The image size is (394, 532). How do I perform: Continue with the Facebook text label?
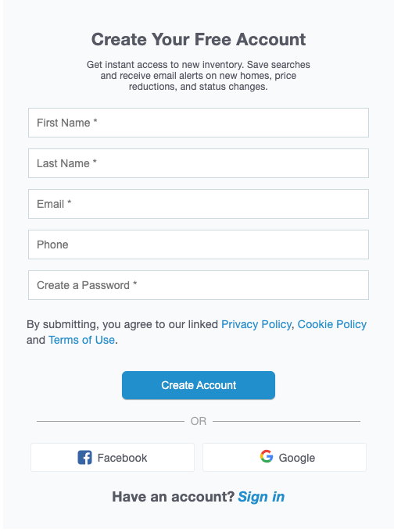[x=122, y=458]
